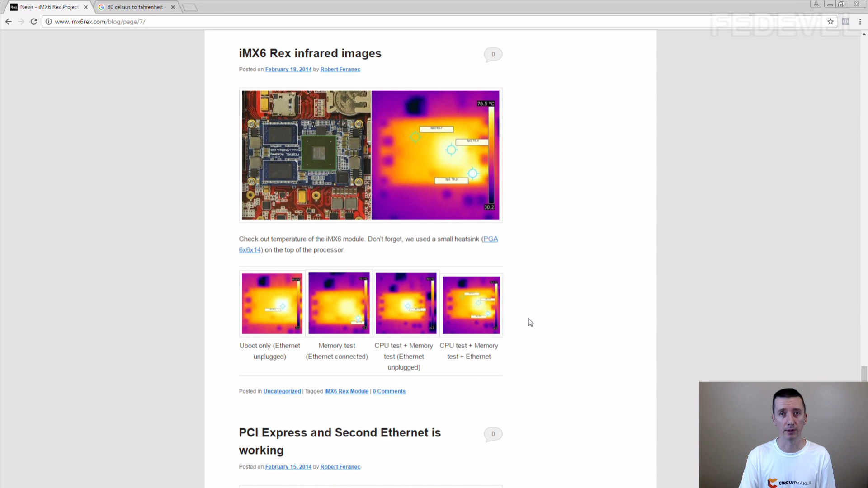Click the site info icon
868x488 pixels.
coord(49,22)
